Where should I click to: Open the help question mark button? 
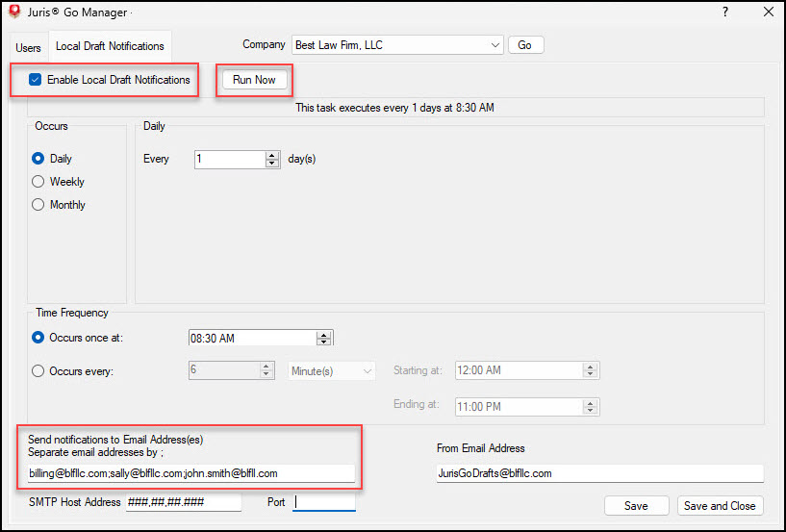[724, 13]
